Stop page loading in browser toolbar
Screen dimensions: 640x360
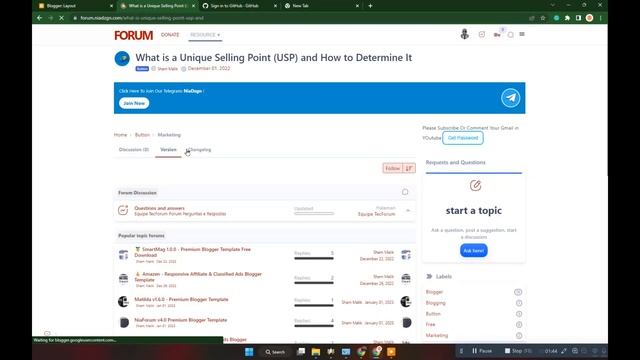[61, 18]
